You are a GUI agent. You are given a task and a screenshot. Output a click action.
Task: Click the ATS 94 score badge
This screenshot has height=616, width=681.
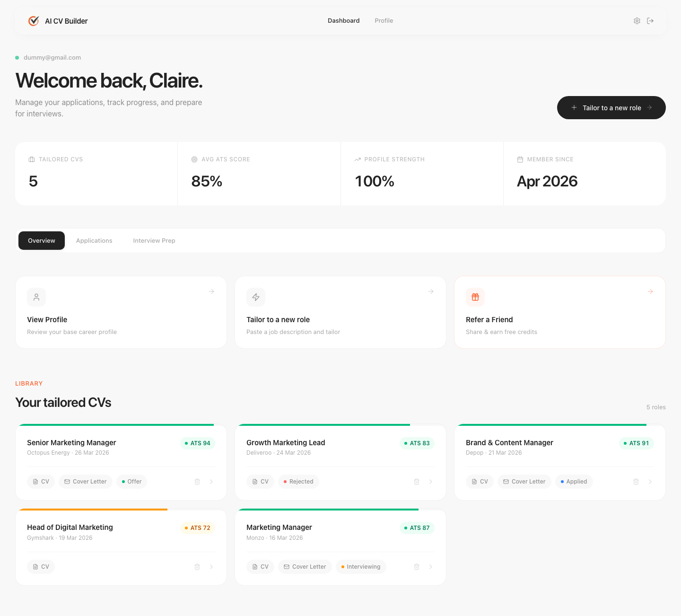pos(198,443)
